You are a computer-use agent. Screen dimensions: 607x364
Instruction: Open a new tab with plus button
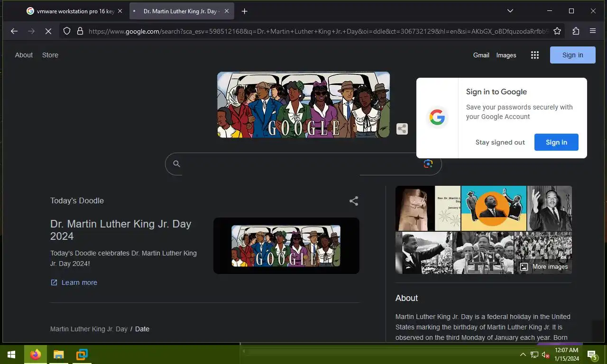pos(244,11)
